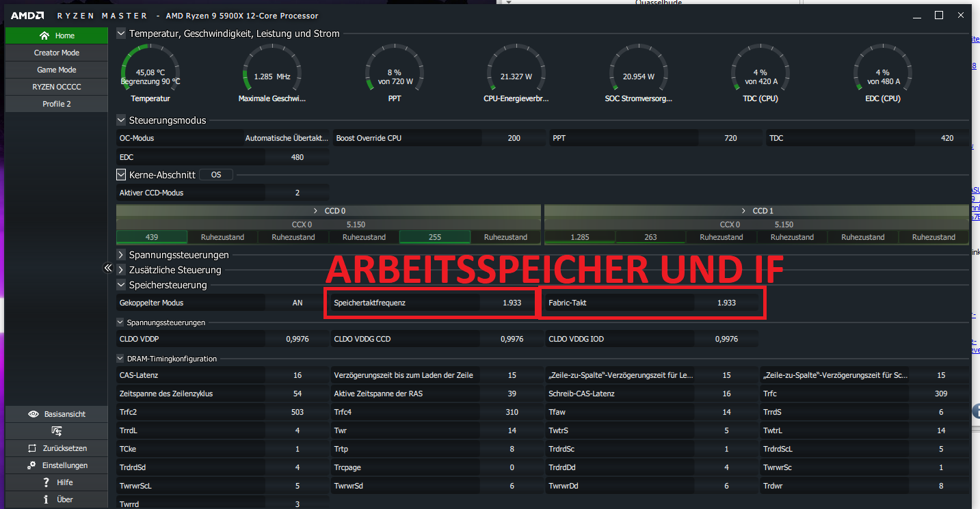Click the Einstellungen gears icon
This screenshot has height=509, width=980.
pyautogui.click(x=31, y=465)
